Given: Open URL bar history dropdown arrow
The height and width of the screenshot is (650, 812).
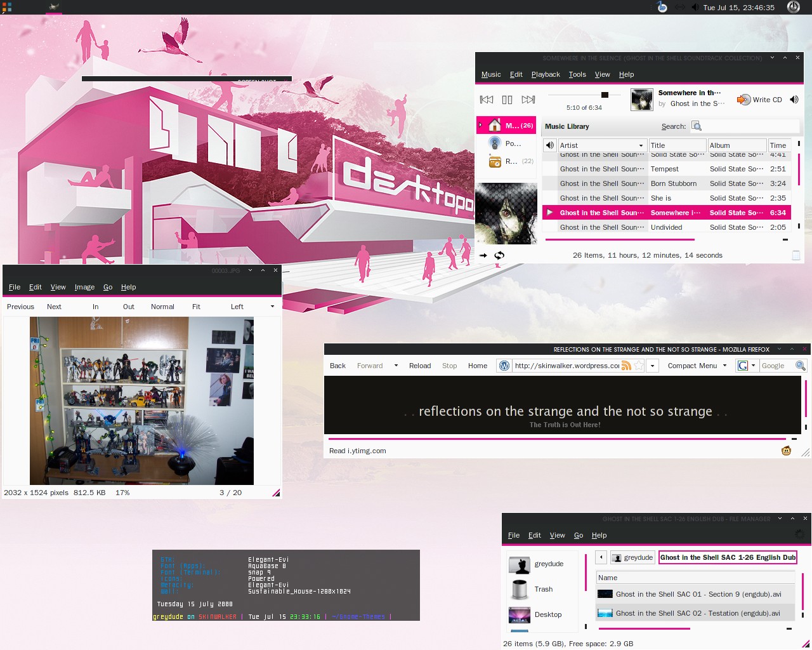Looking at the screenshot, I should (652, 366).
